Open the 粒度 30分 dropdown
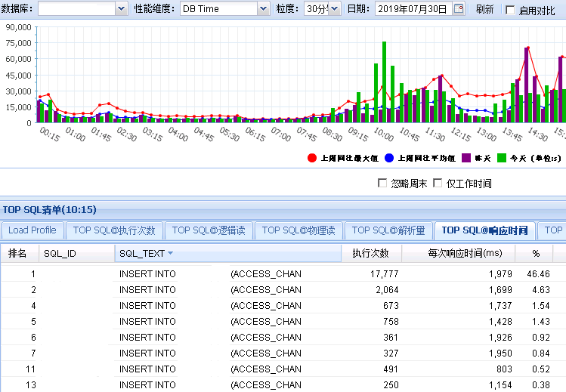The image size is (566, 392). (x=335, y=9)
